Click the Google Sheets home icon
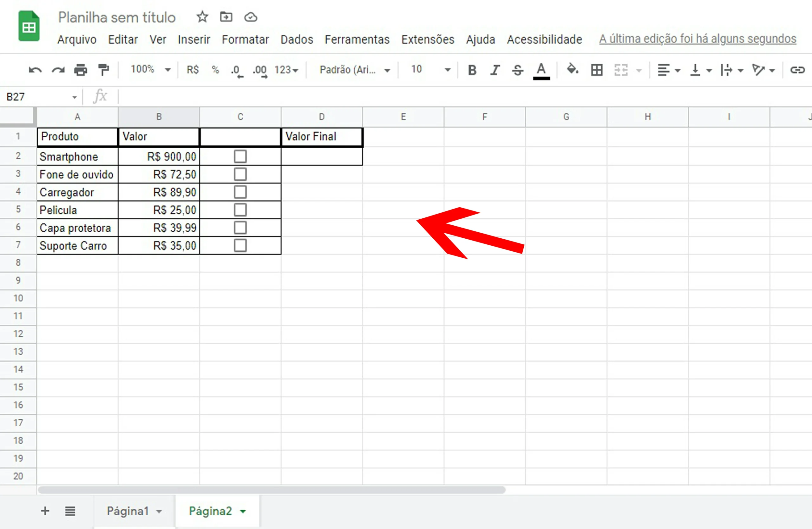Screen dimensions: 812x529 29,26
